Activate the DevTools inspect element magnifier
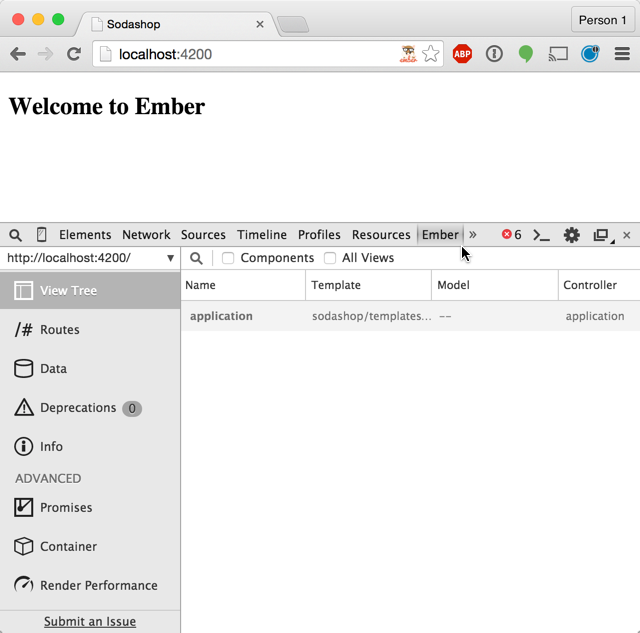 tap(16, 235)
